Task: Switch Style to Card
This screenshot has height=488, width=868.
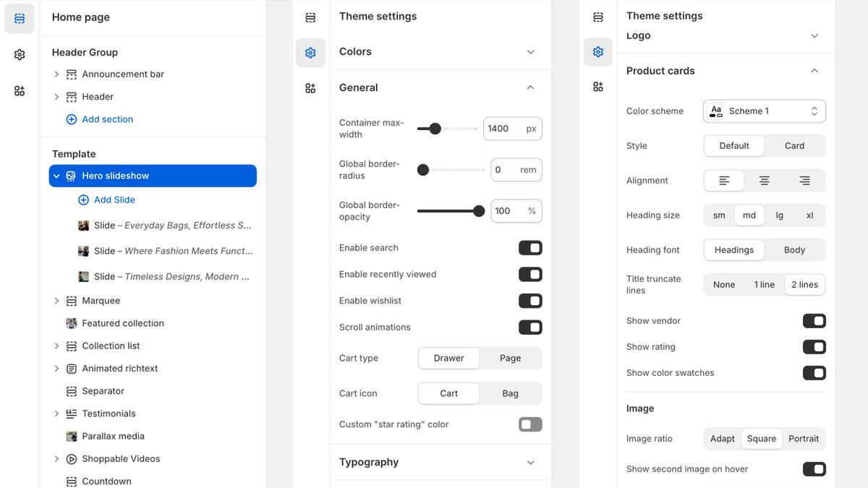Action: 794,145
